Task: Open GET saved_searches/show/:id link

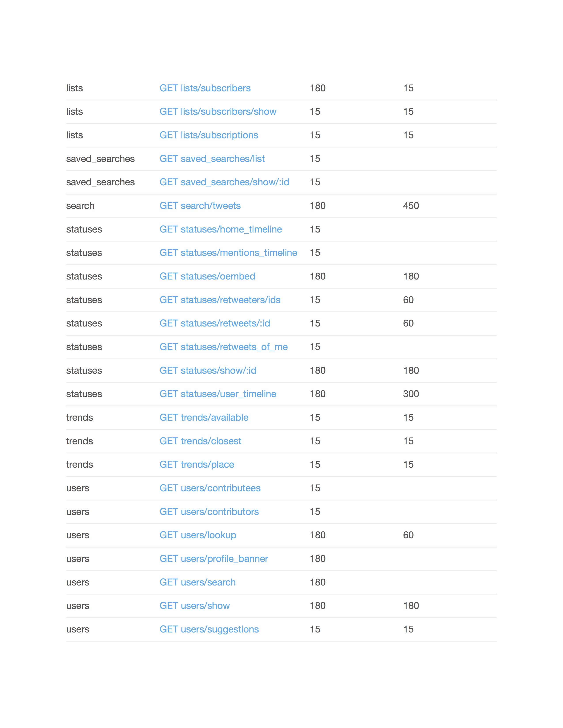Action: [x=224, y=182]
